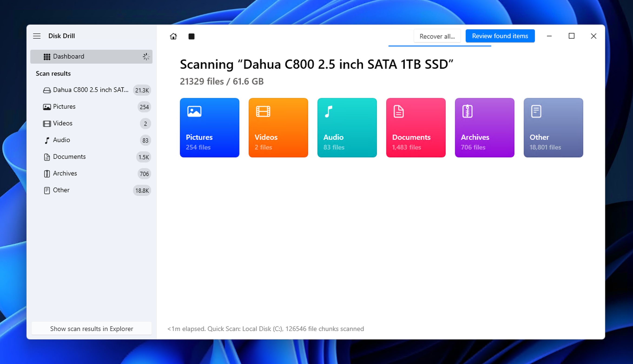The image size is (633, 364).
Task: Open the Audio 83 files card
Action: point(347,127)
